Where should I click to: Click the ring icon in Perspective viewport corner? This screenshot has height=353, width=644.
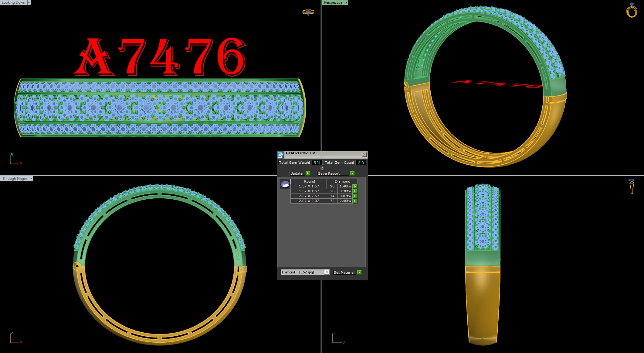point(632,11)
